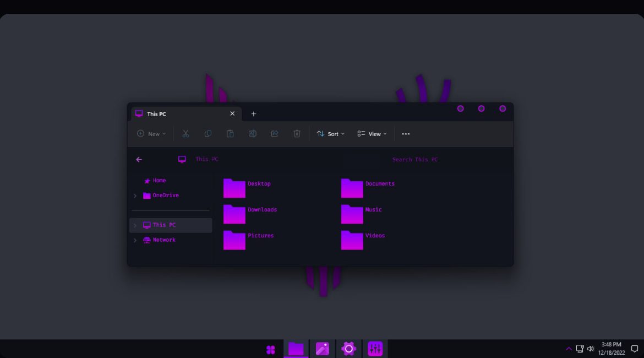The image size is (644, 358).
Task: Click the Delete trash icon
Action: point(297,134)
